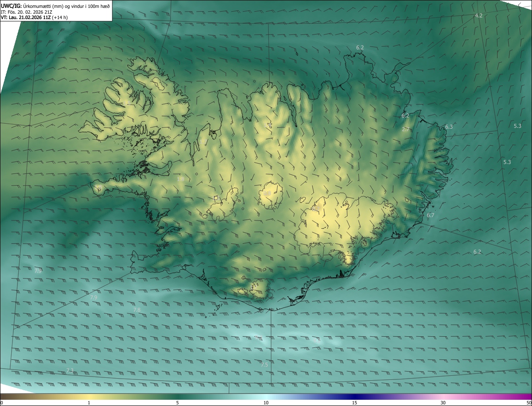
Task: Click the 15 tick on the color scale
Action: [x=355, y=403]
